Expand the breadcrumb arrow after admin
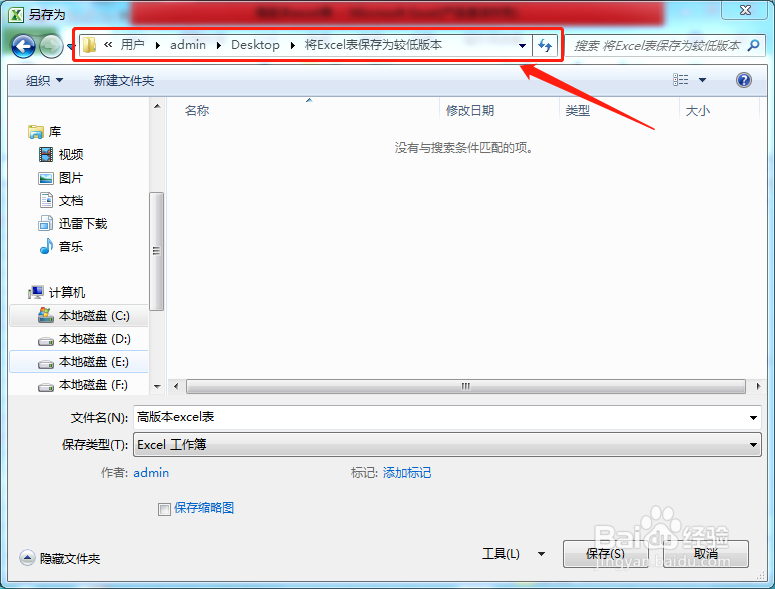775x589 pixels. point(218,45)
